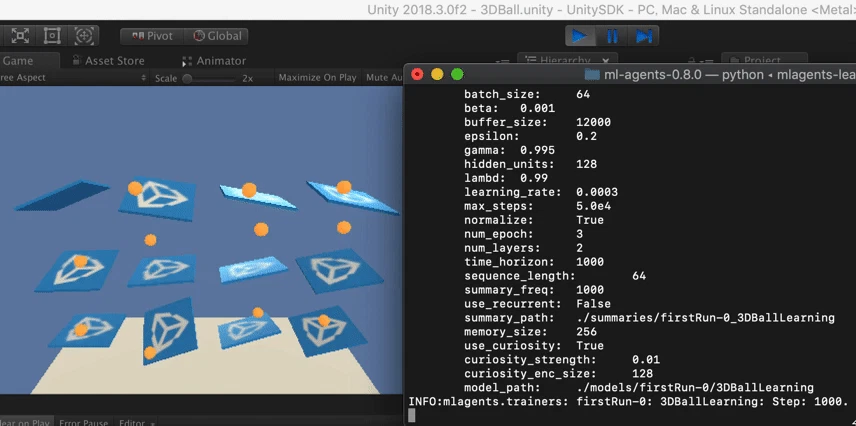Click the buffer_size 12000 line
This screenshot has width=856, height=426.
click(537, 122)
